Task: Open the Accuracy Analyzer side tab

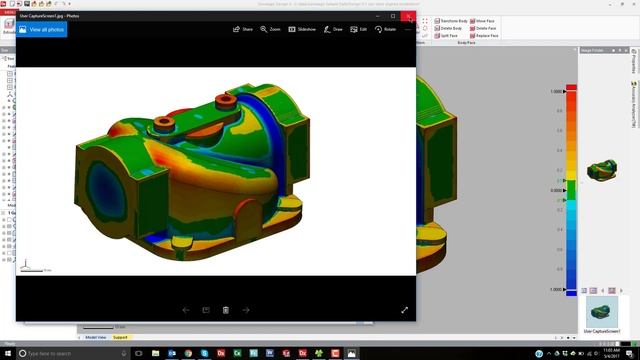Action: click(633, 104)
